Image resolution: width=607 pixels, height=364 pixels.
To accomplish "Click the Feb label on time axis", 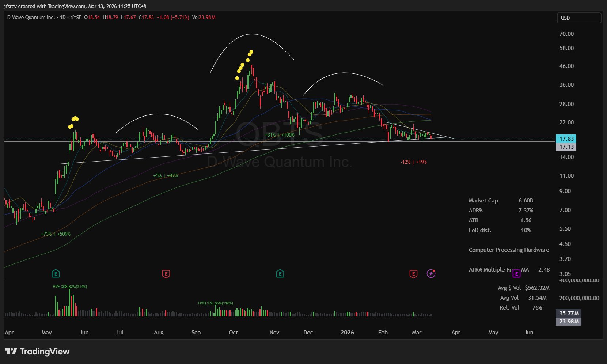I will [383, 333].
